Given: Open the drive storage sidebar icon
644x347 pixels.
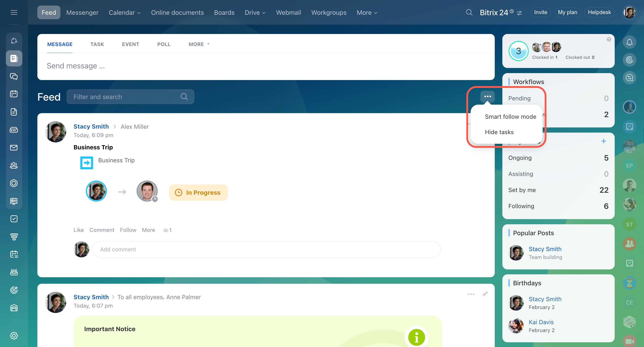Looking at the screenshot, I should 14,130.
